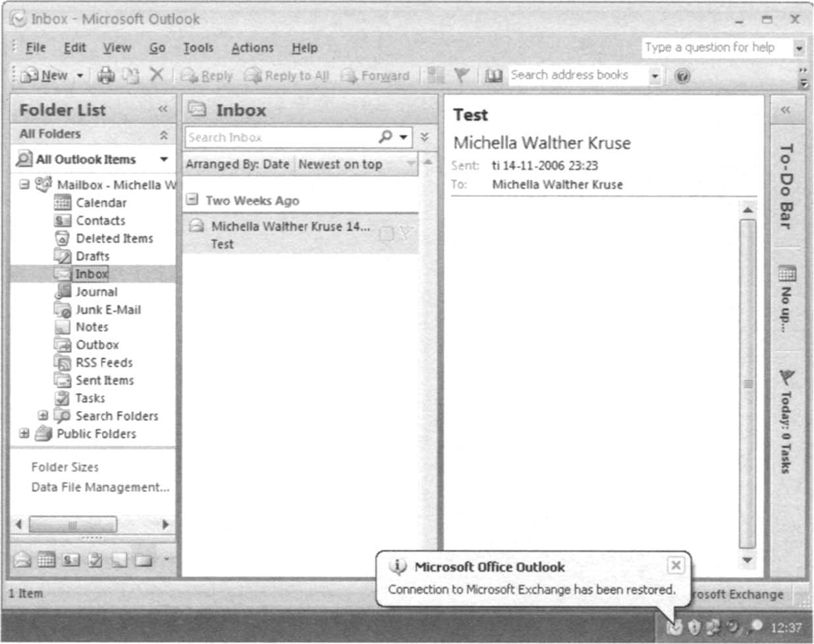This screenshot has width=814, height=644.
Task: Click the Move to Folder icon
Action: (x=131, y=76)
